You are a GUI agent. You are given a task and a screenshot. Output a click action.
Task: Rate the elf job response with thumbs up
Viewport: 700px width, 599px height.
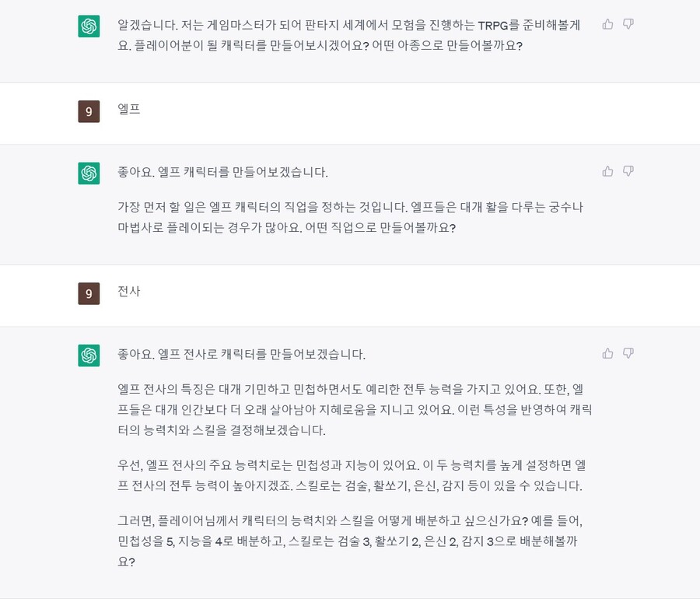pyautogui.click(x=607, y=171)
